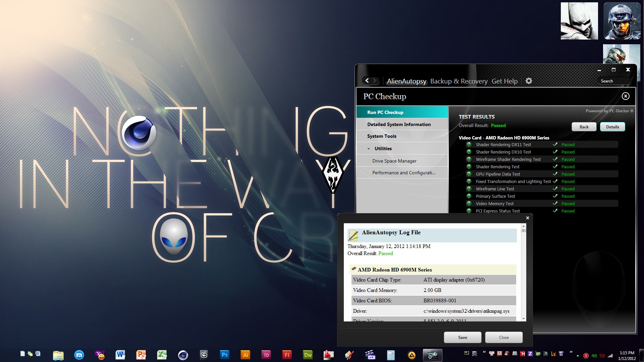Viewport: 644px width, 362px height.
Task: Open the Cinema 4D desktop icon on wallpaper
Action: pyautogui.click(x=139, y=133)
